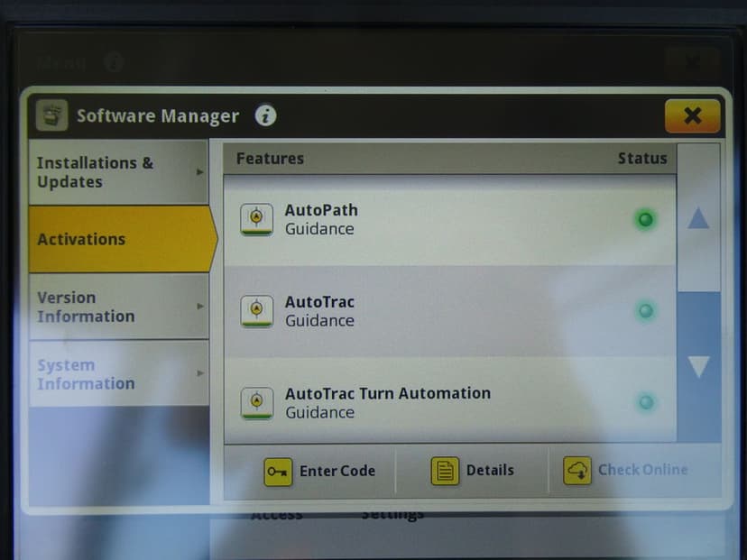Click AutoTrac green status indicator
This screenshot has width=747, height=560.
646,311
